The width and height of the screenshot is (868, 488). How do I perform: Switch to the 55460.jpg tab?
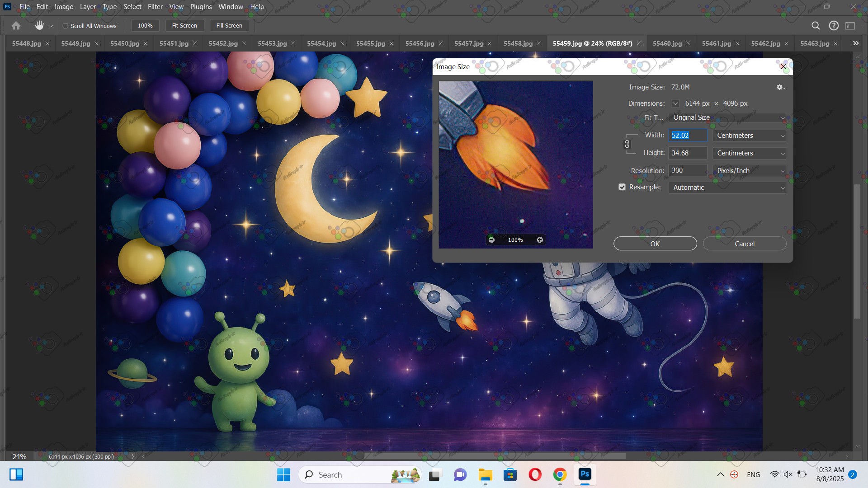667,43
